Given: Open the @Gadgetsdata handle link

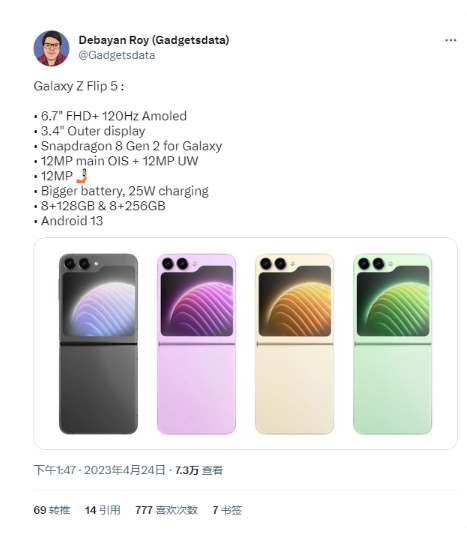Looking at the screenshot, I should tap(117, 55).
